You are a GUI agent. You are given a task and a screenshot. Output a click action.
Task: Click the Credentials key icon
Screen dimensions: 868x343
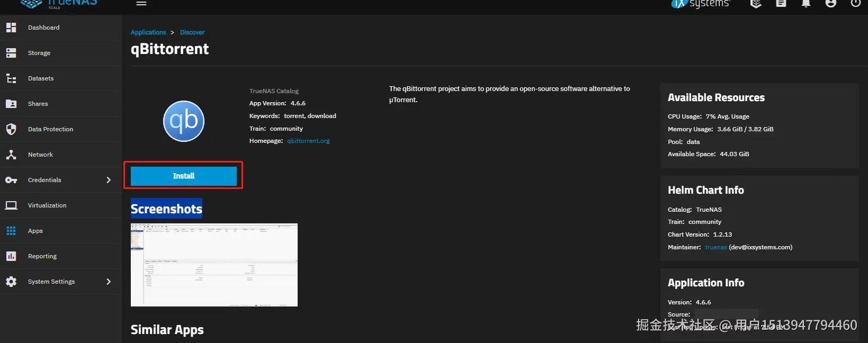coord(11,180)
